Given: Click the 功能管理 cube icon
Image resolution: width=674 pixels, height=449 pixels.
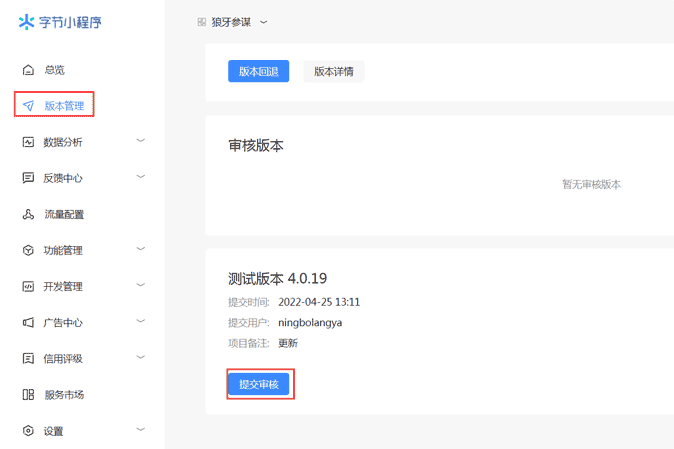Looking at the screenshot, I should [x=28, y=250].
